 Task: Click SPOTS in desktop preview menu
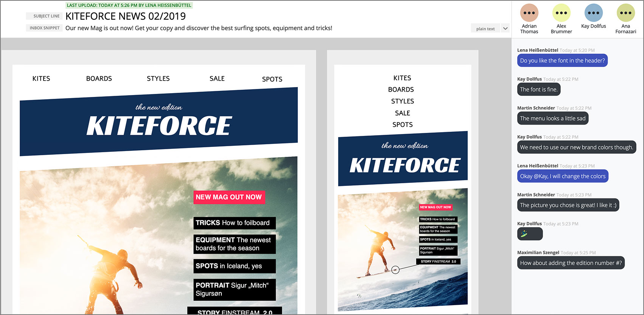[272, 79]
